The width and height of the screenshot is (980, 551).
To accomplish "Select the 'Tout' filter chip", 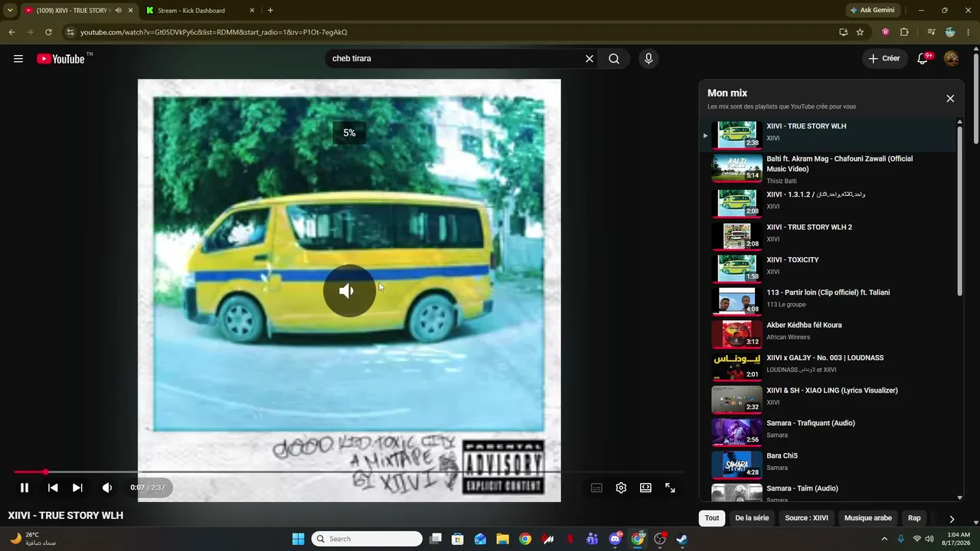I will 712,518.
